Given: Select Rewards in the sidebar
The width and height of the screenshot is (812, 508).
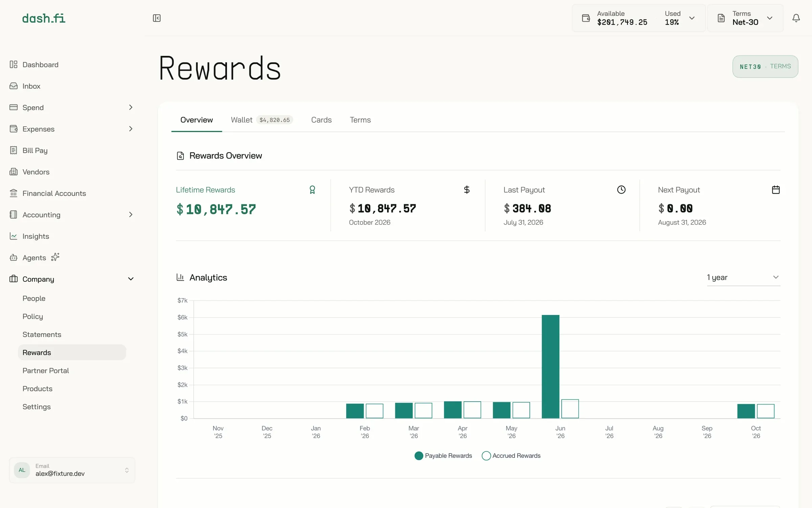Looking at the screenshot, I should 72,353.
